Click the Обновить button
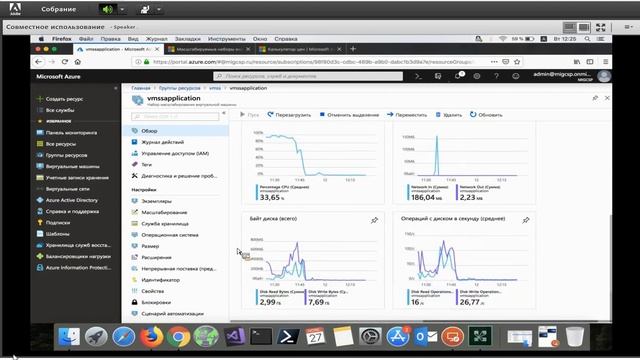This screenshot has height=360, width=640. pyautogui.click(x=486, y=115)
